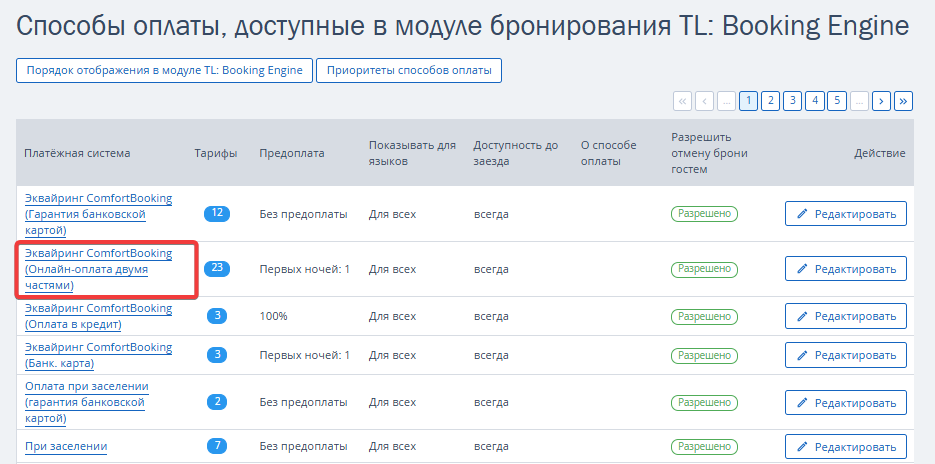Open page 4 of the list
935x464 pixels.
[815, 101]
